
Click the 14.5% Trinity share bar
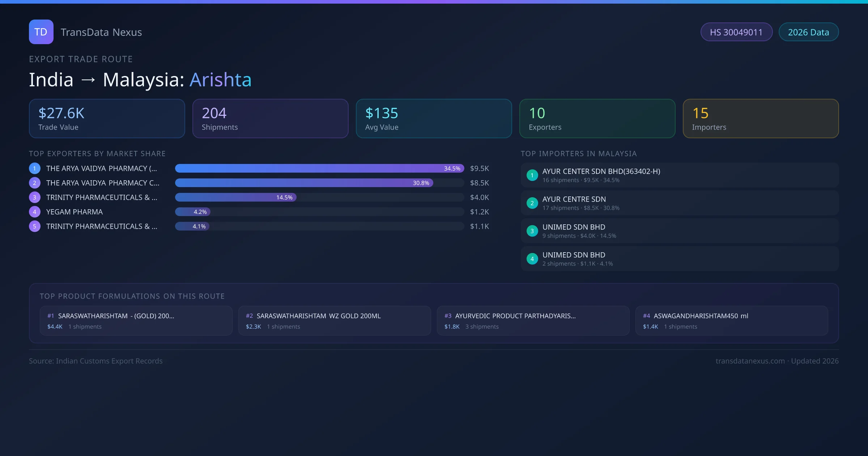click(x=235, y=197)
